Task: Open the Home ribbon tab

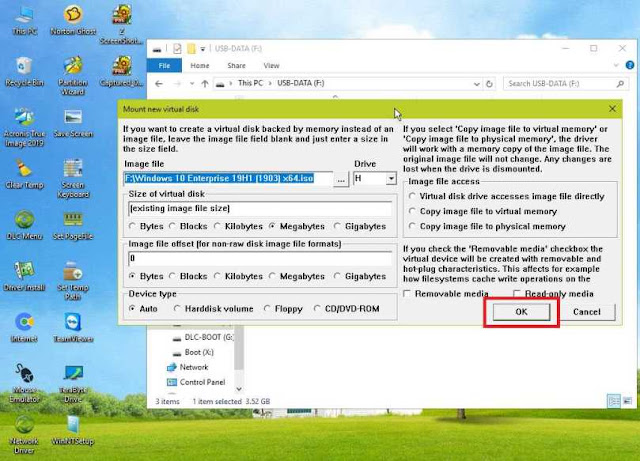Action: (x=200, y=65)
